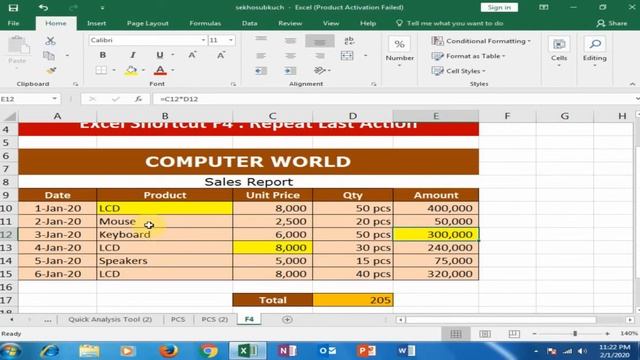Add a new sheet with plus button
Image resolution: width=640 pixels, height=360 pixels.
coord(287,320)
